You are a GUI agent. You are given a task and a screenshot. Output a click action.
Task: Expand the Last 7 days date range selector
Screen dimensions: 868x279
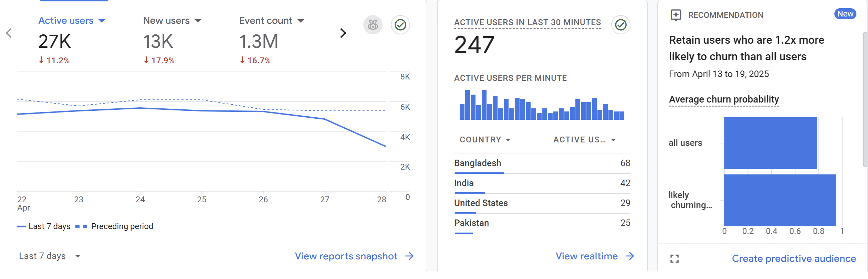tap(50, 256)
